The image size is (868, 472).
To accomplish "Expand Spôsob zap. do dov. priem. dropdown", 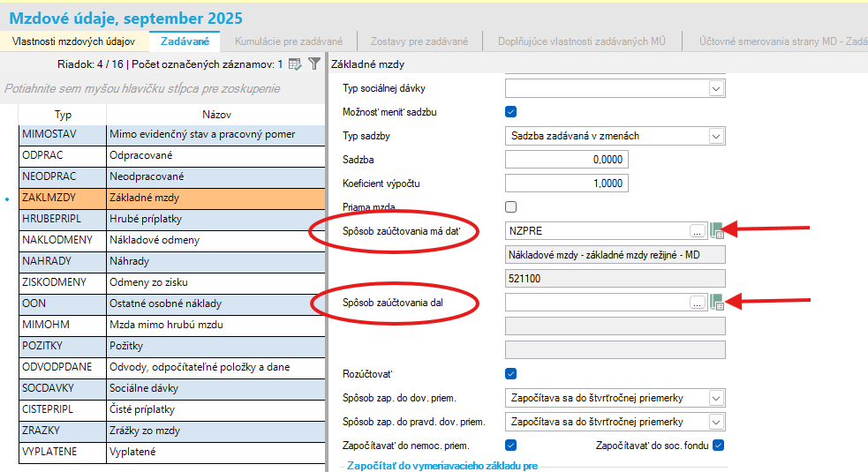I will (715, 398).
